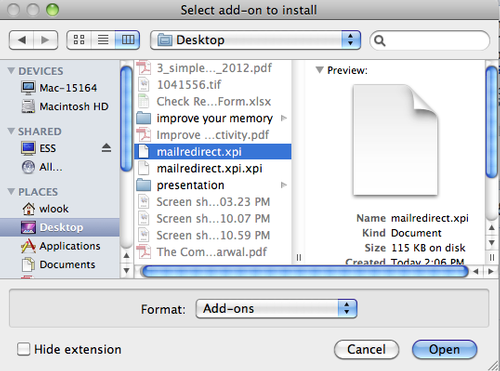
Task: Toggle Hide extension checkbox
Action: (23, 349)
